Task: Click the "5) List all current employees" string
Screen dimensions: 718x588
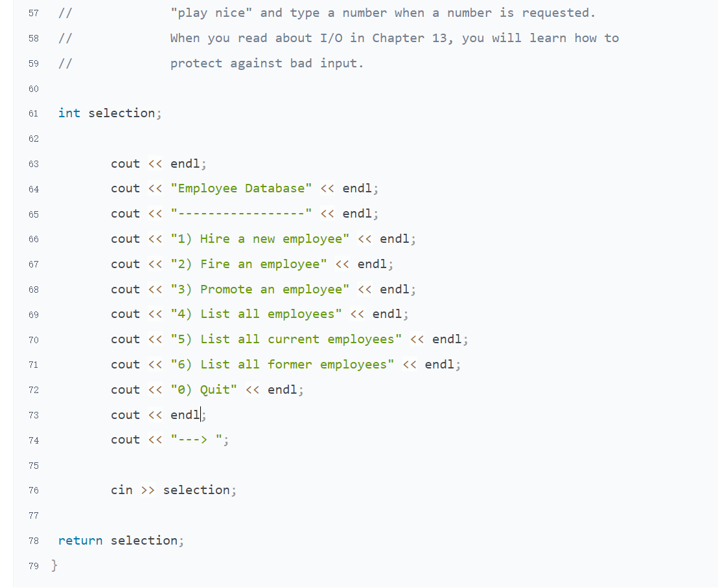Action: pos(286,339)
